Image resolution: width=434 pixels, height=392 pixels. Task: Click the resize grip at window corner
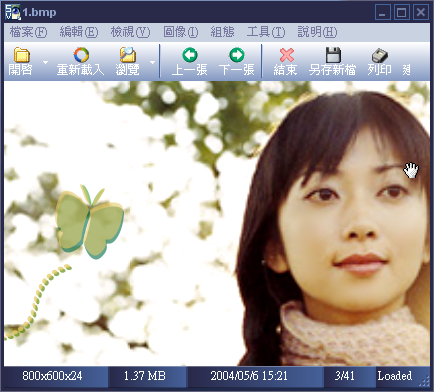pyautogui.click(x=424, y=380)
